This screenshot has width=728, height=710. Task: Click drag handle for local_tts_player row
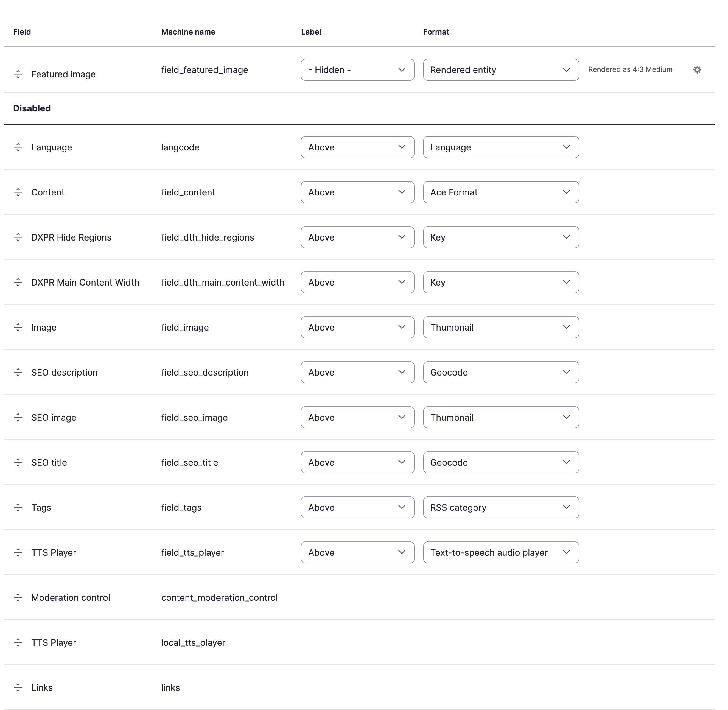(x=18, y=642)
